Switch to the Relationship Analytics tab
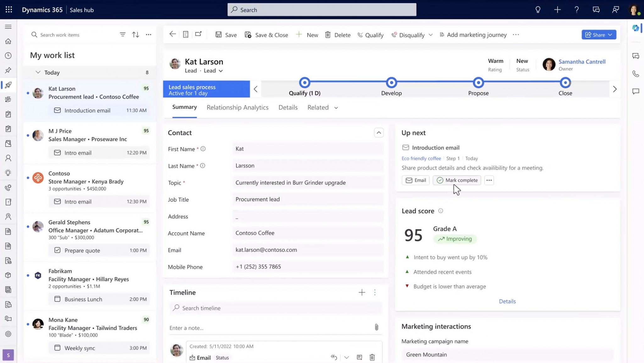644x363 pixels. 237,107
